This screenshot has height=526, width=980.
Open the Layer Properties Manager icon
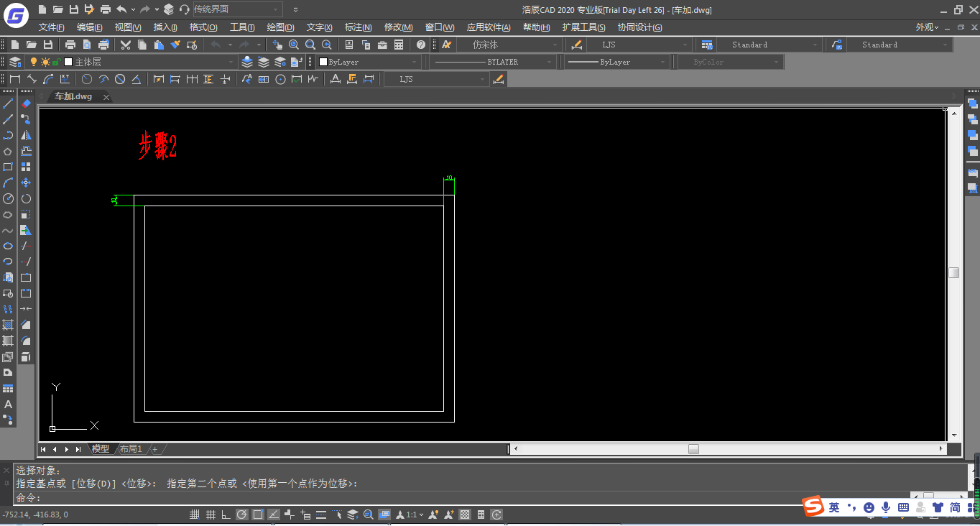(x=14, y=62)
